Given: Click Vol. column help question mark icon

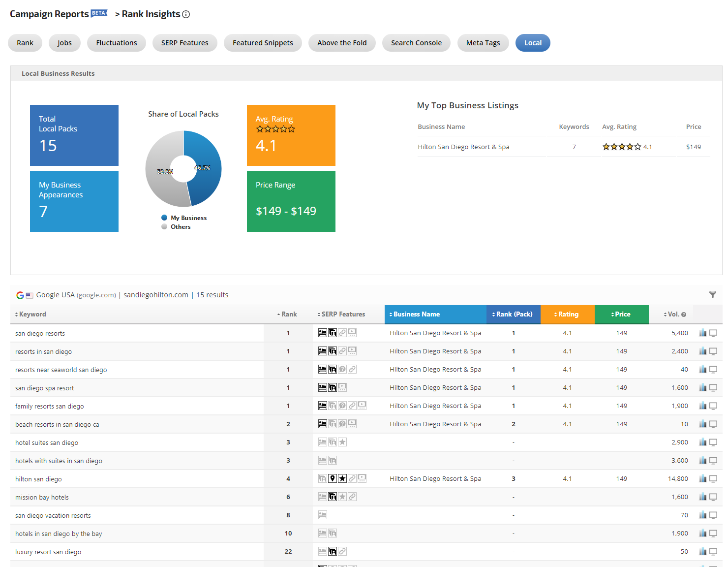Looking at the screenshot, I should [x=684, y=315].
